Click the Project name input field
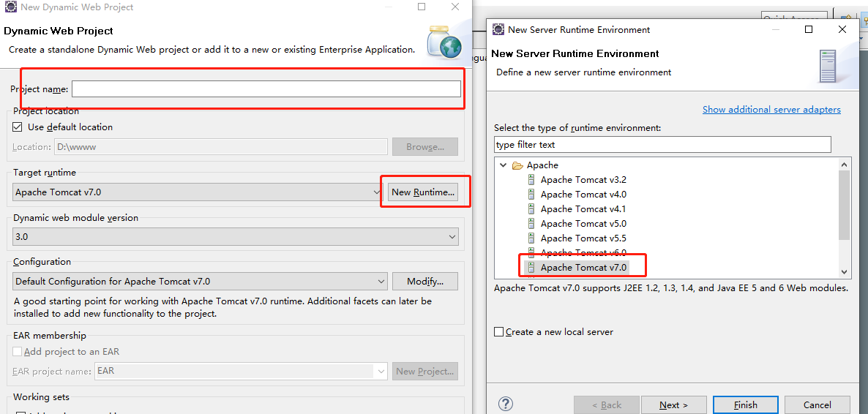868x414 pixels. click(x=266, y=89)
